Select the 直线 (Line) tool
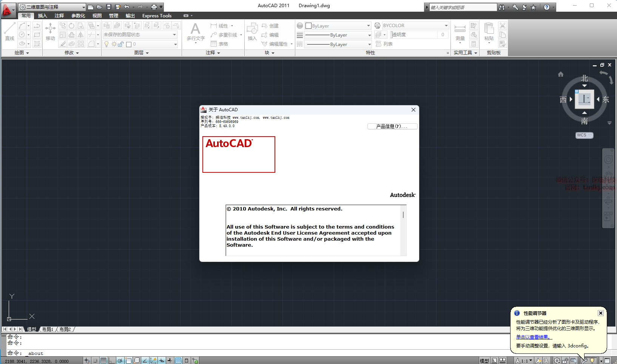The width and height of the screenshot is (617, 364). click(9, 31)
